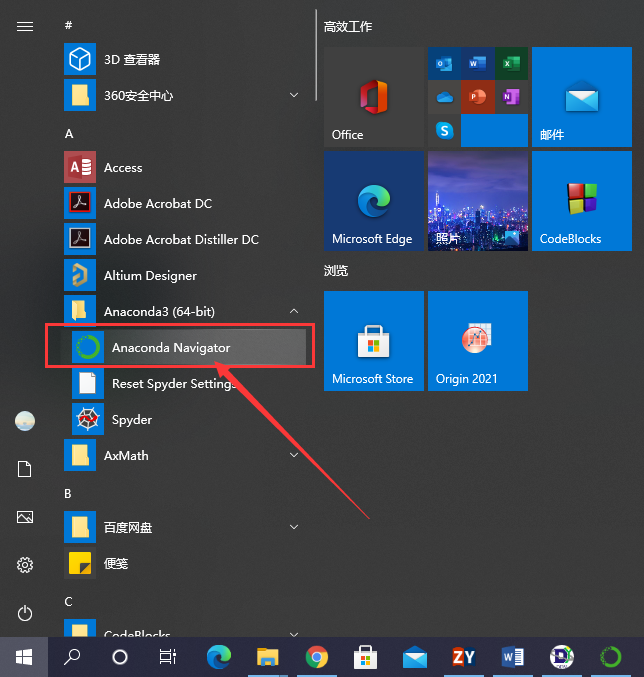Jump to the # letter index
This screenshot has width=644, height=677.
(68, 25)
